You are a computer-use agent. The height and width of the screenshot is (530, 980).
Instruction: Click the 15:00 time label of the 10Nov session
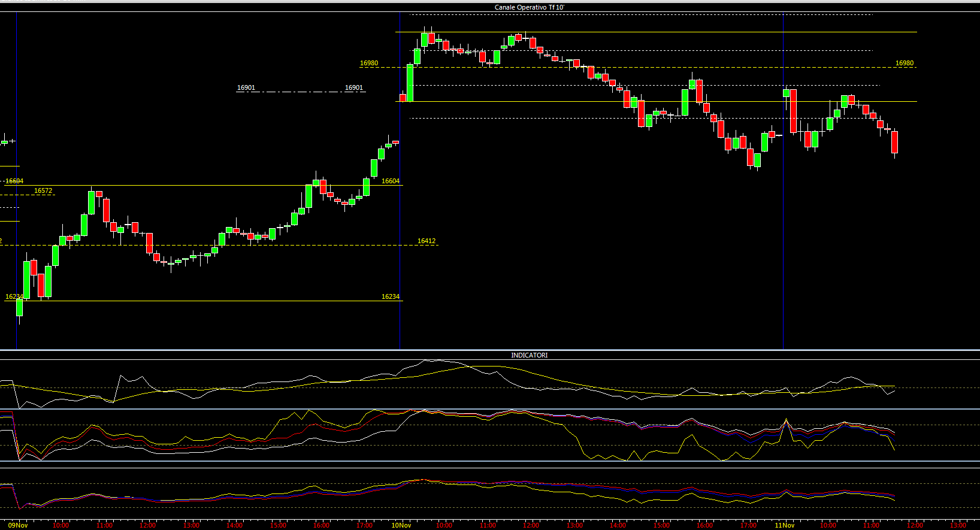[x=661, y=525]
